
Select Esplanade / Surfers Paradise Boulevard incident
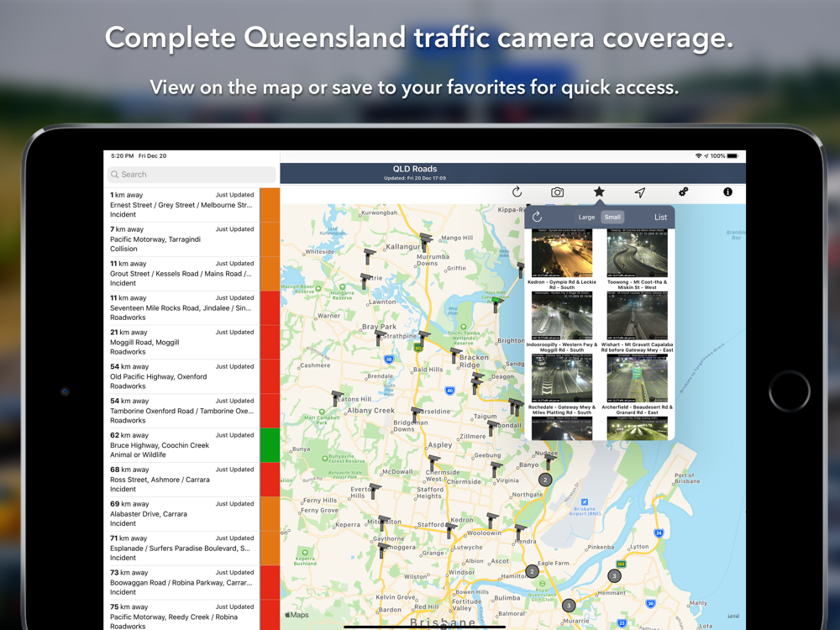point(192,548)
